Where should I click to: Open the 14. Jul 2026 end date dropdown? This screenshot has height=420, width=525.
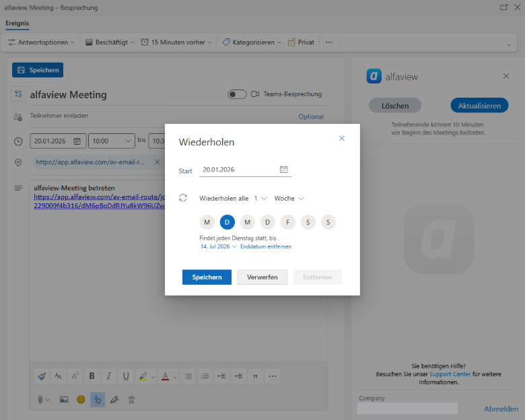pyautogui.click(x=218, y=246)
